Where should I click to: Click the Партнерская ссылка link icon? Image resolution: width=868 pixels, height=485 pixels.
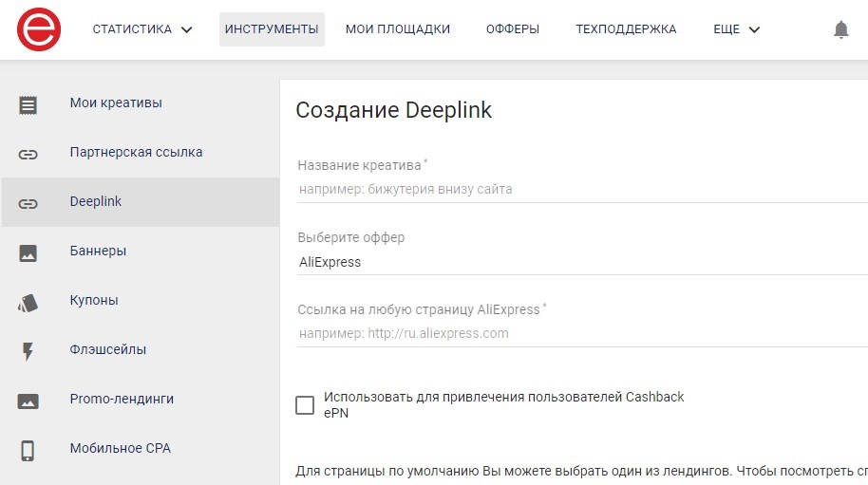click(28, 155)
